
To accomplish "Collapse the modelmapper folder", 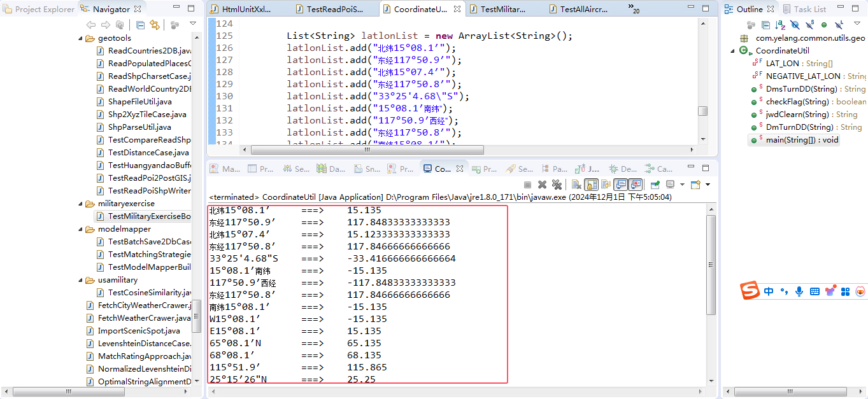I will [x=81, y=229].
